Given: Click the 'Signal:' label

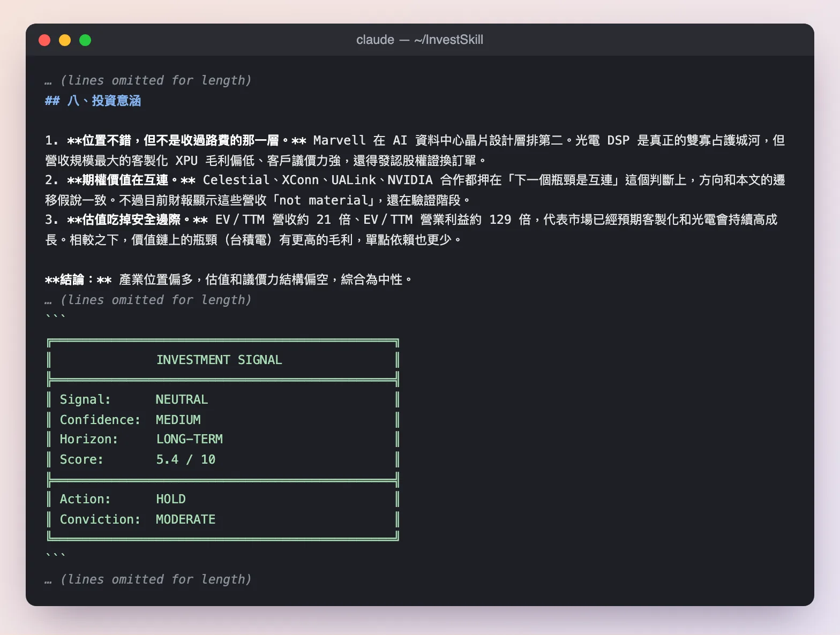Looking at the screenshot, I should 85,399.
